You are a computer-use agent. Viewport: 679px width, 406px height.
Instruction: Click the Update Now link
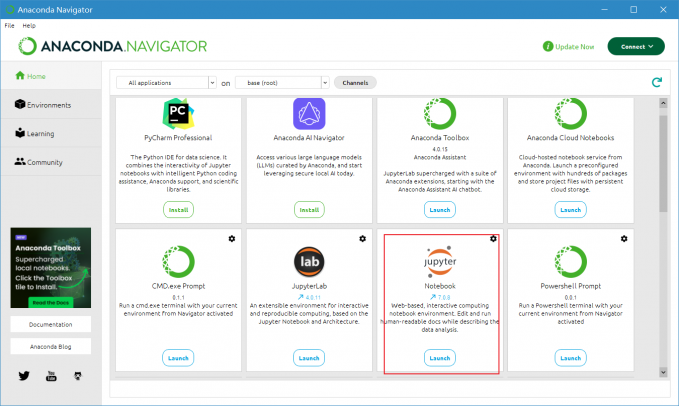pyautogui.click(x=575, y=46)
